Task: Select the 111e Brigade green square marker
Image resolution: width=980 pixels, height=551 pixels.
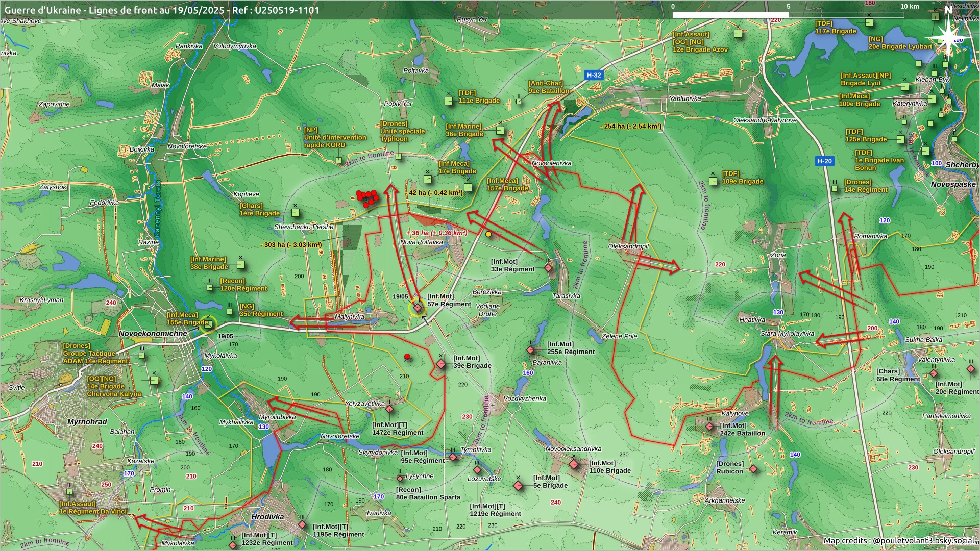Action: coord(449,101)
